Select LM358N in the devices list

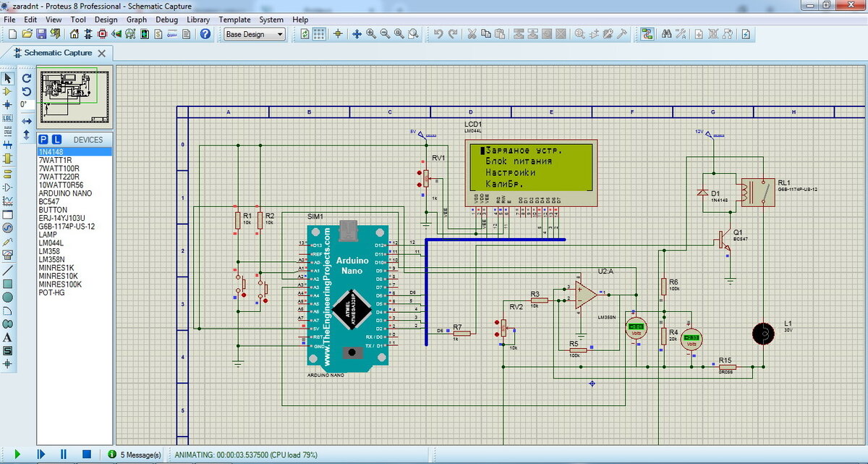(75, 259)
